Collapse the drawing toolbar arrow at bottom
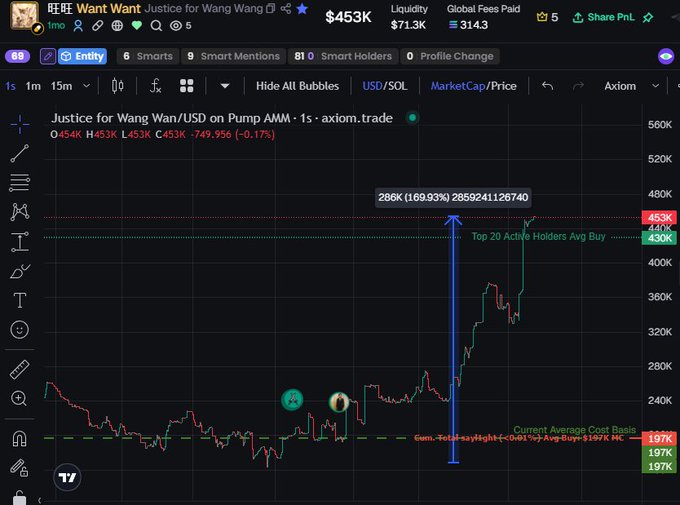 coord(39,500)
